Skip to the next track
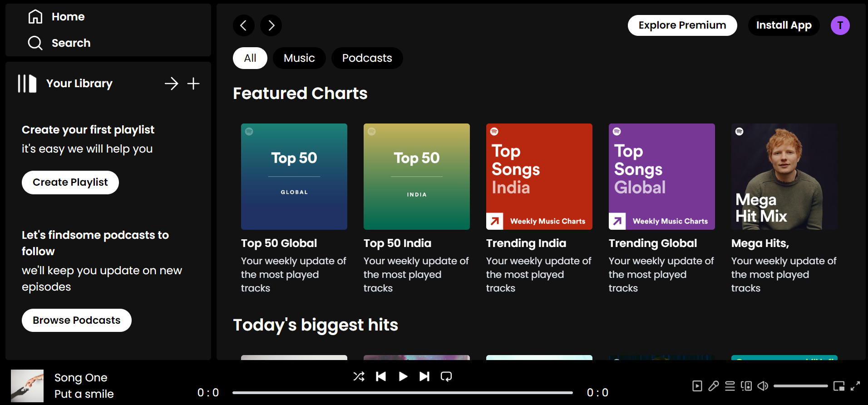 click(424, 376)
